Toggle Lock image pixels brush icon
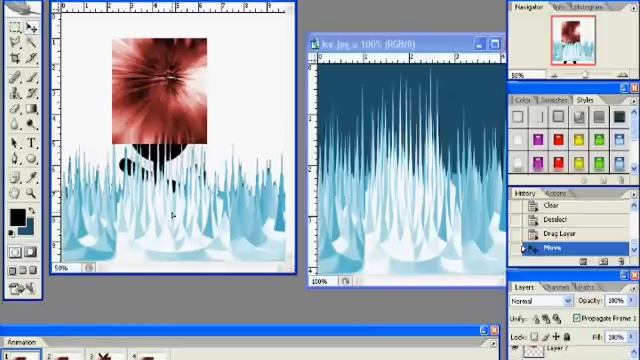Screen dimensions: 640x360 [x=545, y=337]
